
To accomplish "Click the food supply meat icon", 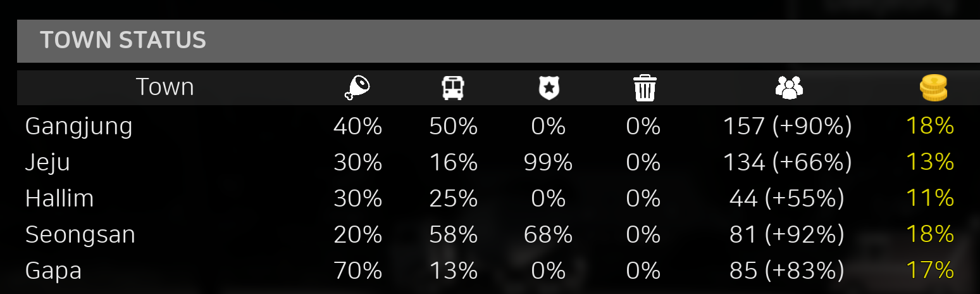I will click(357, 87).
